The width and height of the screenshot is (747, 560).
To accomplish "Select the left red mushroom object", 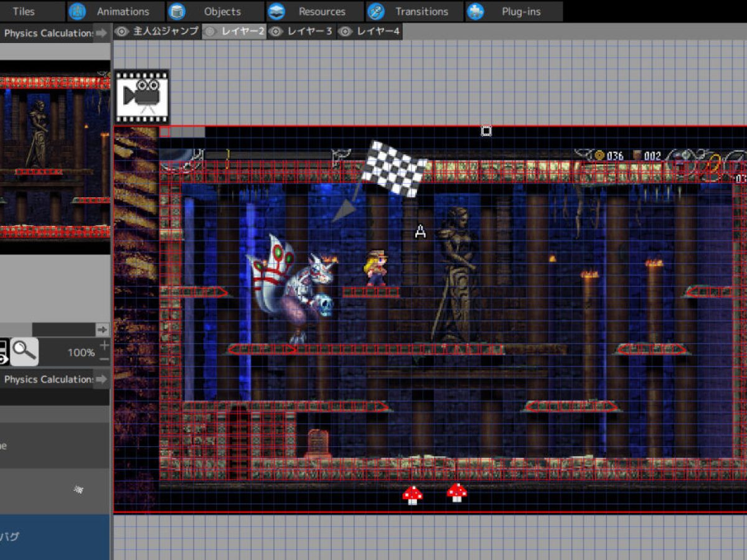I will 413,495.
